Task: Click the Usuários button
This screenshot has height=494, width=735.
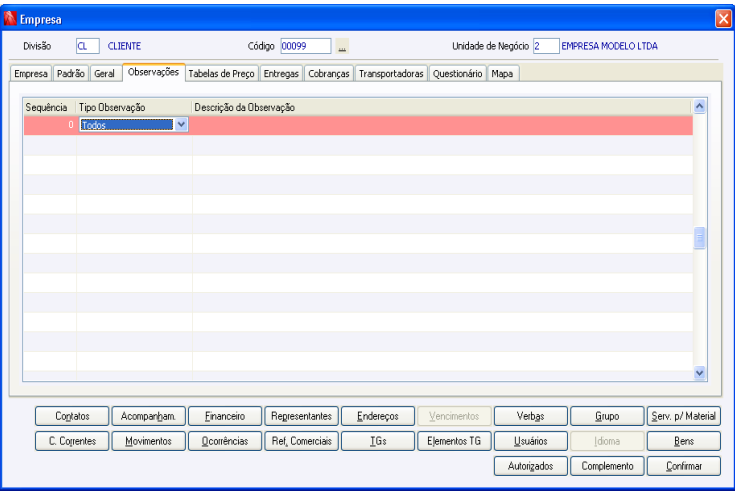Action: pyautogui.click(x=531, y=441)
